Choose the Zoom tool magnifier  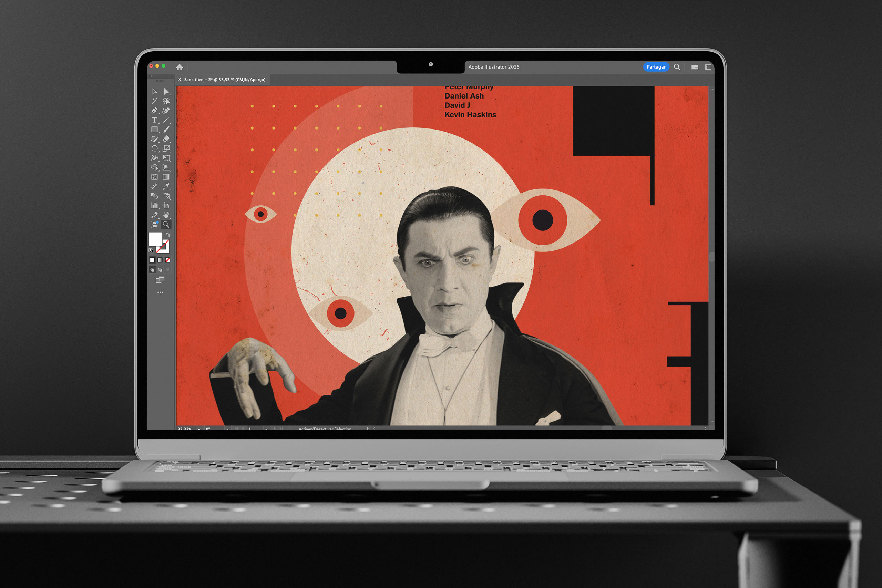coord(166,225)
